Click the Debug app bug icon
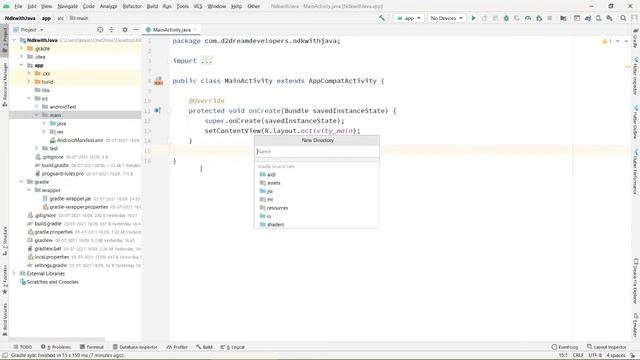This screenshot has width=640, height=360. pyautogui.click(x=506, y=18)
